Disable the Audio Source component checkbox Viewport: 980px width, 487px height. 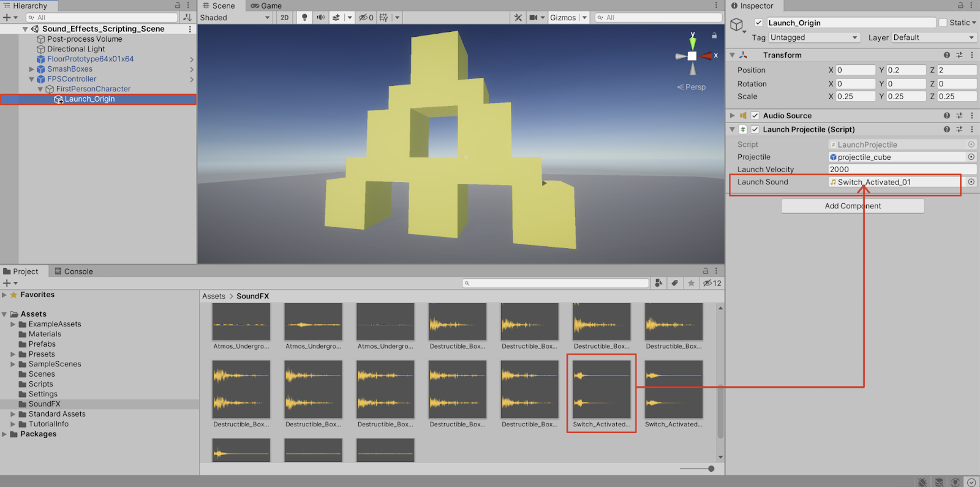click(x=755, y=116)
